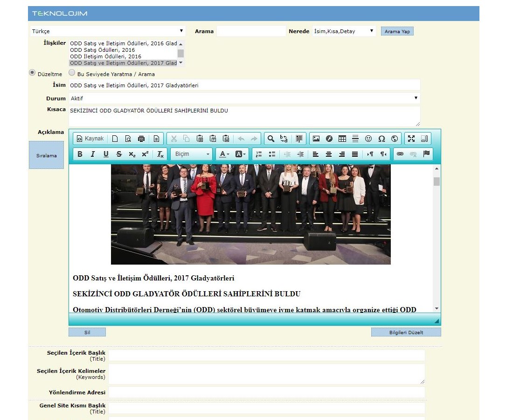Image resolution: width=513 pixels, height=420 pixels.
Task: Justify text alignment
Action: (355, 154)
